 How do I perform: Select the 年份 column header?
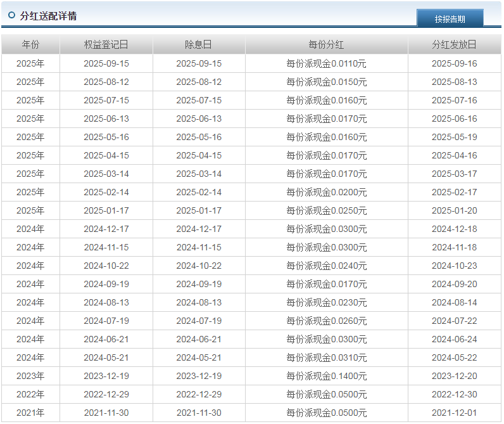[30, 44]
